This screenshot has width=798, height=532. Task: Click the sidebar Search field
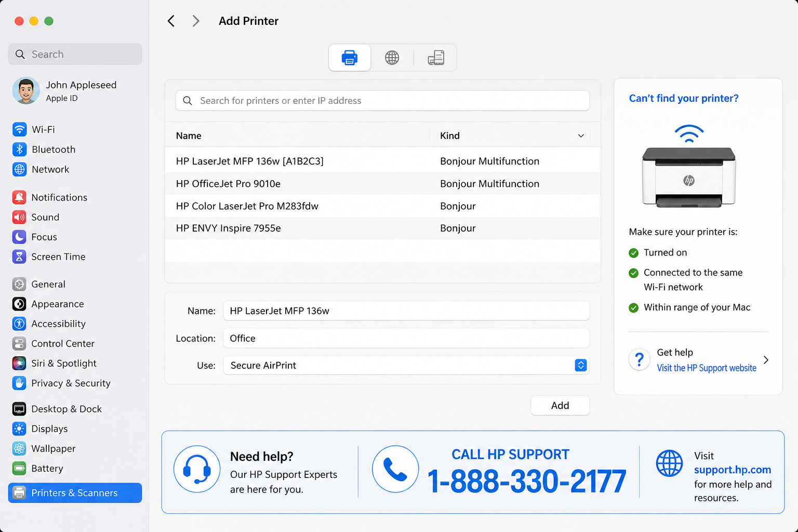coord(75,54)
